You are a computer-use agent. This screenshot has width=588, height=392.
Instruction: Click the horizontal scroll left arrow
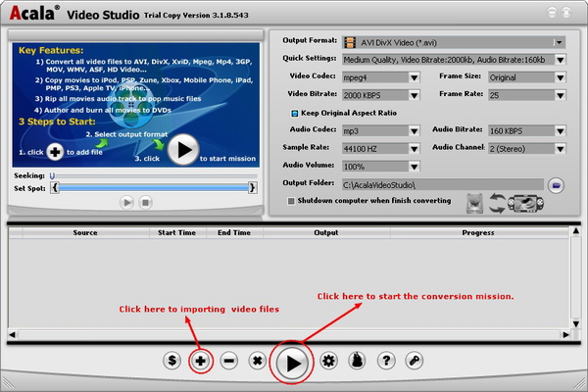coord(12,334)
